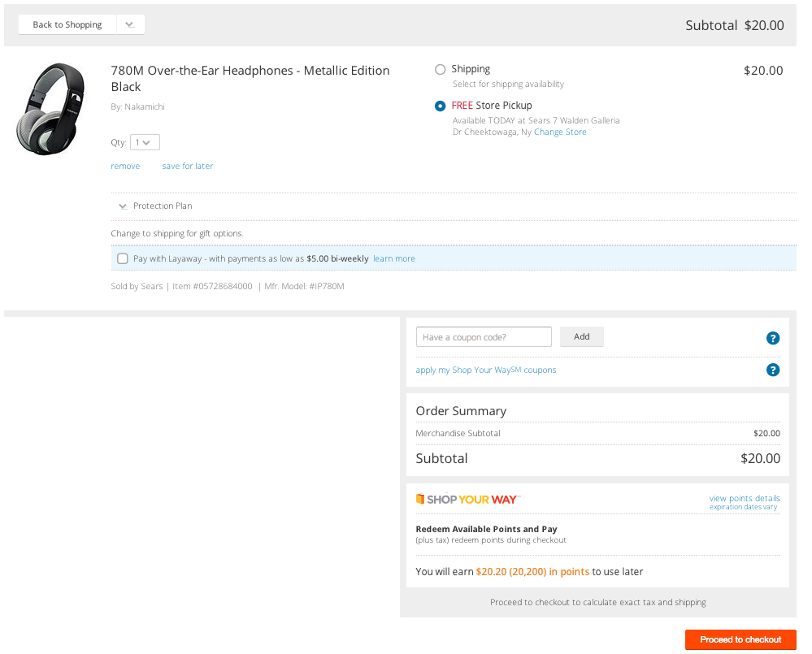The width and height of the screenshot is (812, 654).
Task: Click the 'By: Nakamichi' brand text
Action: [x=137, y=106]
